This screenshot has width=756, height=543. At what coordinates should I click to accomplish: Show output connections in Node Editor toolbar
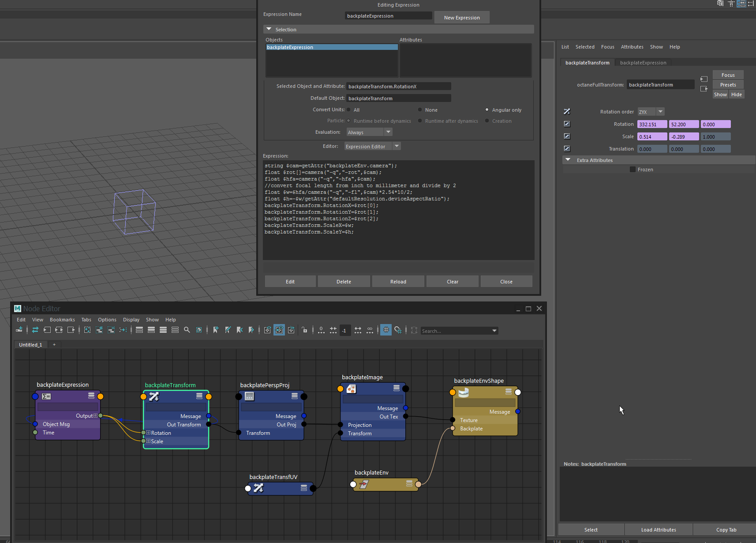point(71,330)
